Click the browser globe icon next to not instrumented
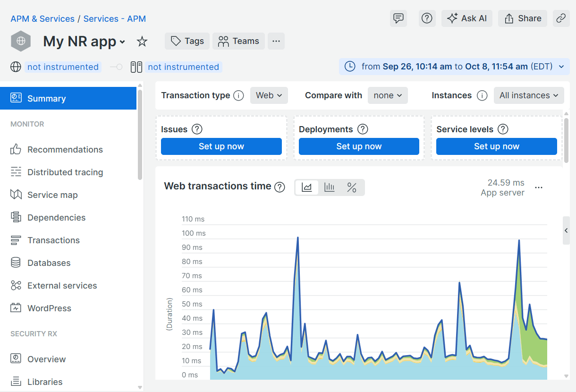 coord(16,67)
